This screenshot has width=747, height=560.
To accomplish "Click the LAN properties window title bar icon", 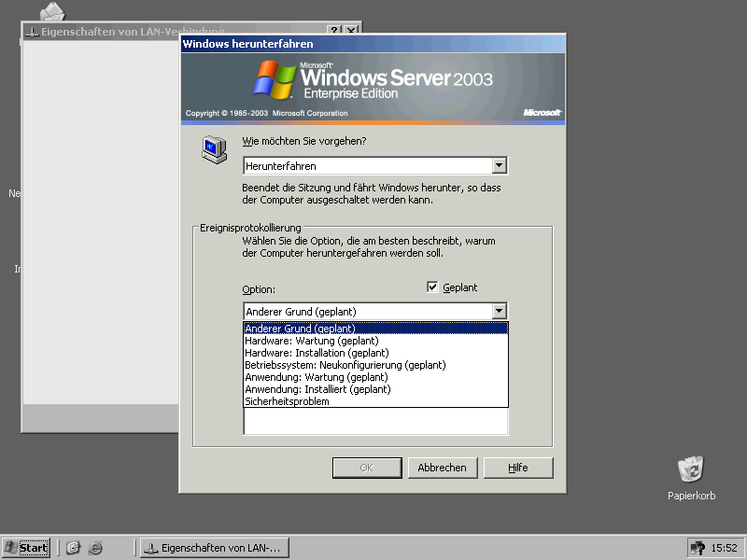I will coord(32,32).
